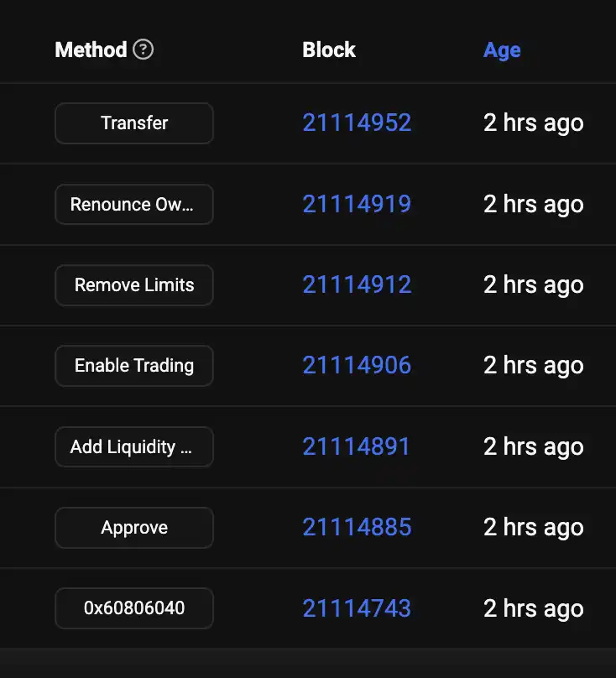Open block 21114743 link
616x678 pixels.
357,608
